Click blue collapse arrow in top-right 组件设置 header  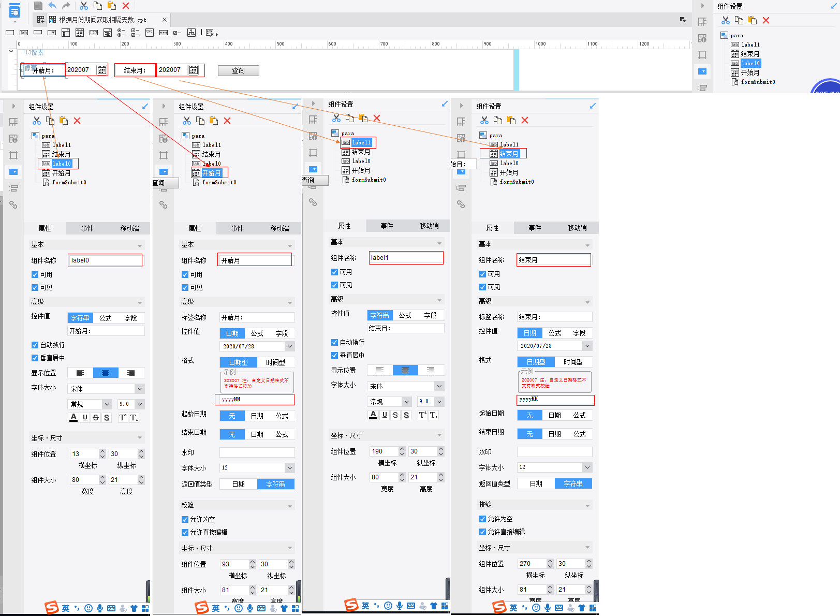(834, 6)
